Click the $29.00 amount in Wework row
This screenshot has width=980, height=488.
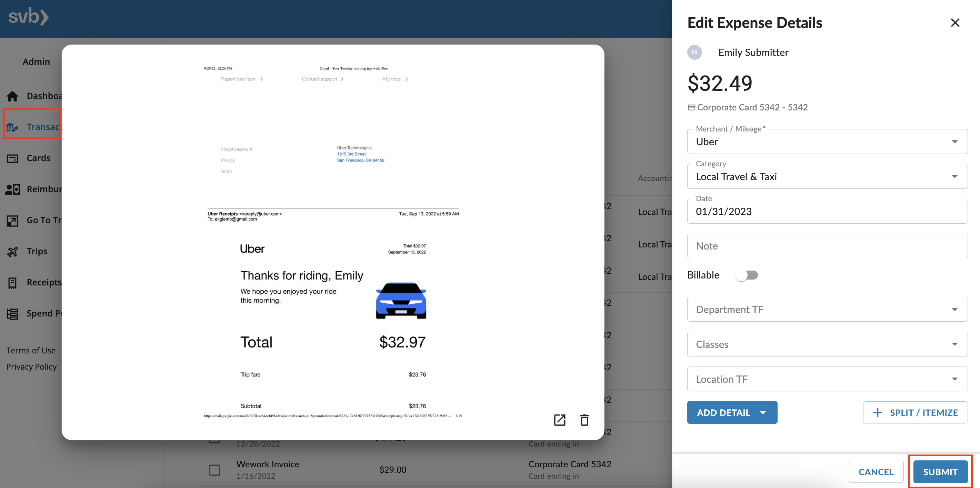393,470
